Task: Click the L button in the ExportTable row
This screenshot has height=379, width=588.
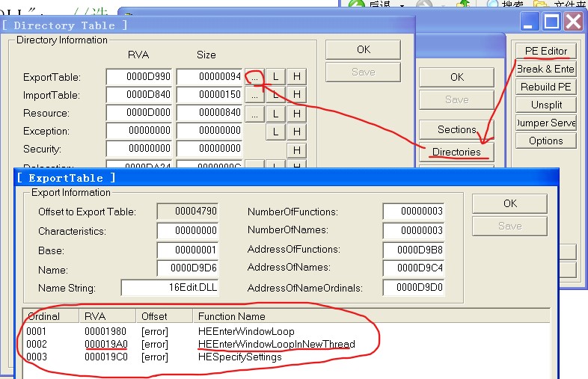Action: pos(276,77)
